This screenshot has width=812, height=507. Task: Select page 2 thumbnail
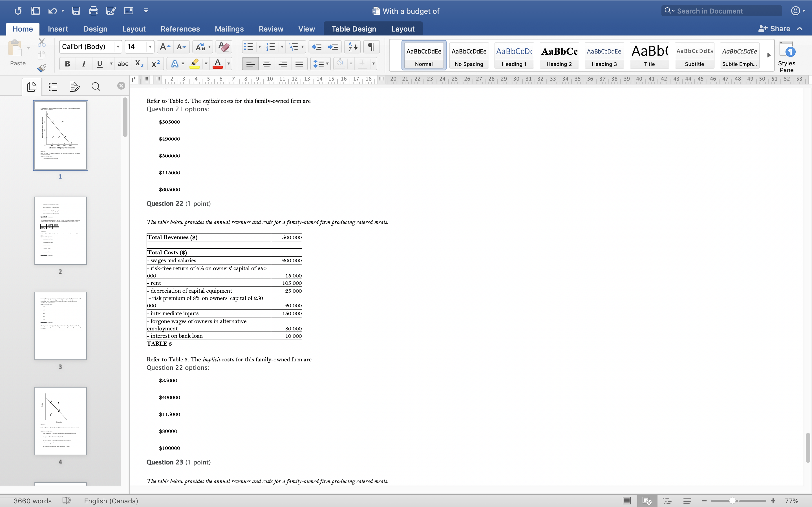click(x=60, y=231)
